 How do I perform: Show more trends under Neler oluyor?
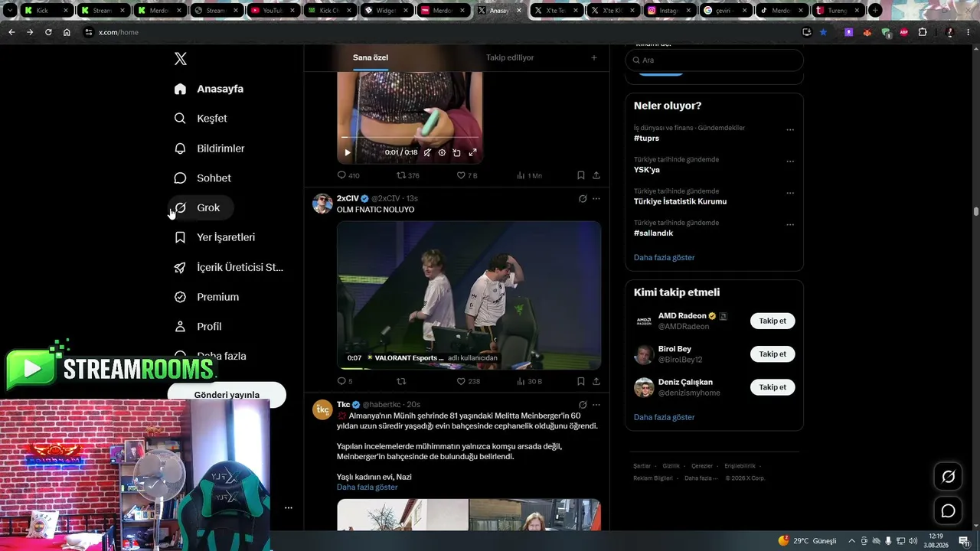pos(665,258)
